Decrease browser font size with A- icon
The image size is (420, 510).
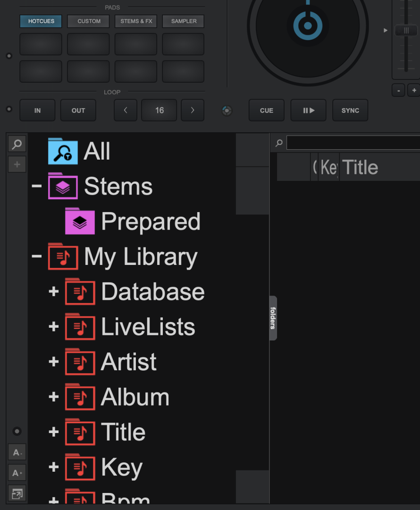17,452
